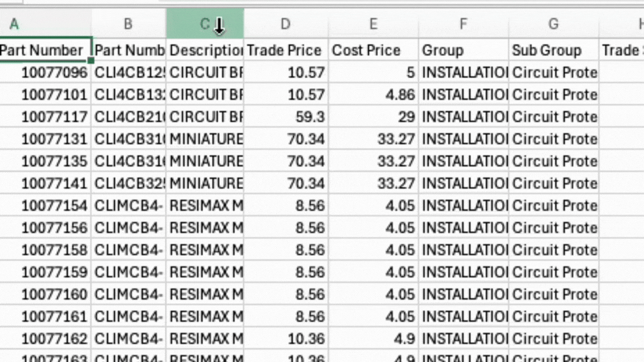Select column D header
The image size is (644, 362).
point(285,24)
